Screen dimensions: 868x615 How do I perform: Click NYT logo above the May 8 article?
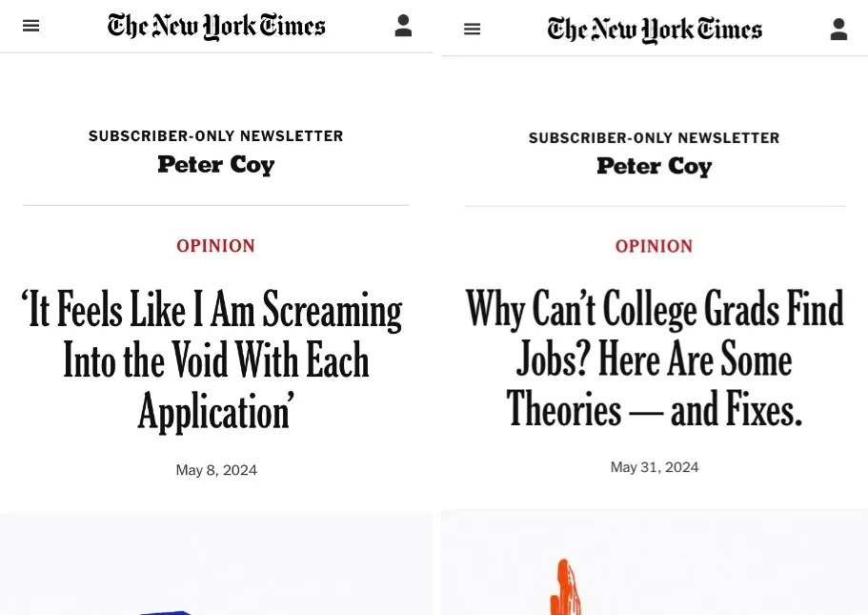click(216, 26)
